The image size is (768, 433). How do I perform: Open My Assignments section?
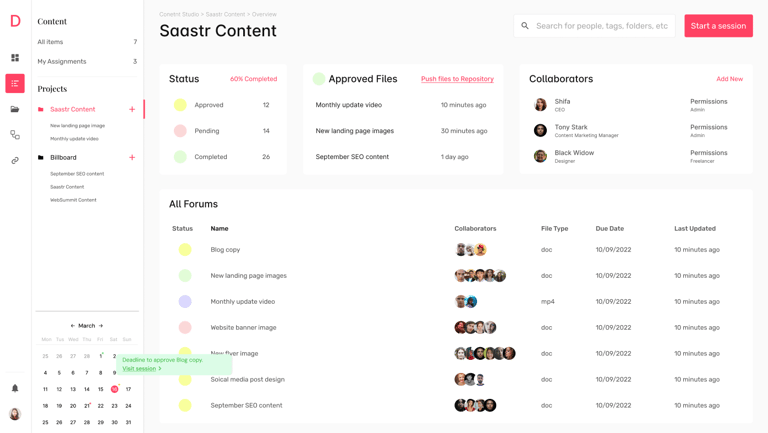click(62, 61)
